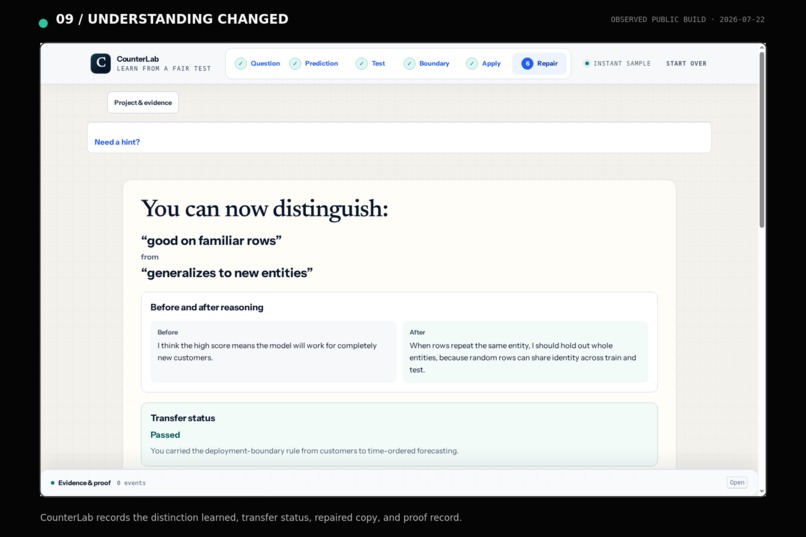Go to the Apply step
The width and height of the screenshot is (806, 537).
[x=484, y=64]
